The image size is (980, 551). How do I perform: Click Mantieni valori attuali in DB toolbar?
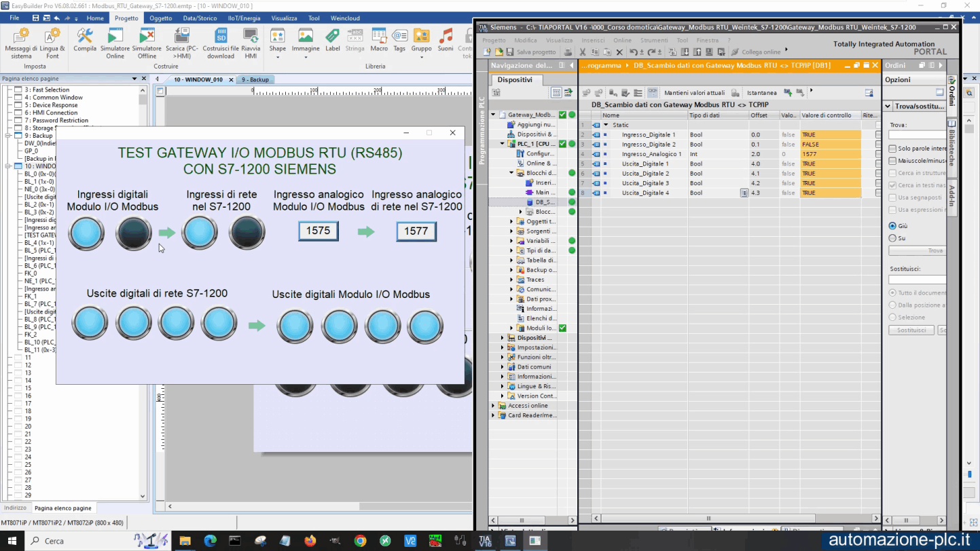point(694,92)
